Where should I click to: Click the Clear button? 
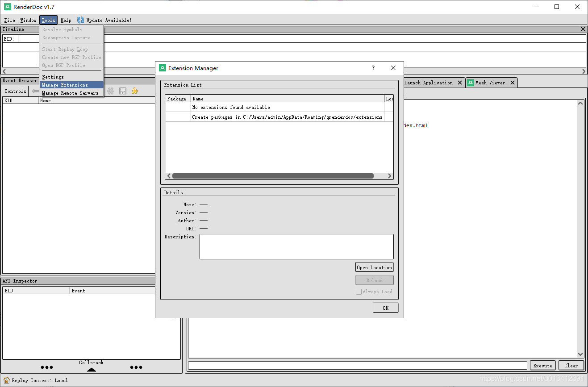tap(571, 366)
